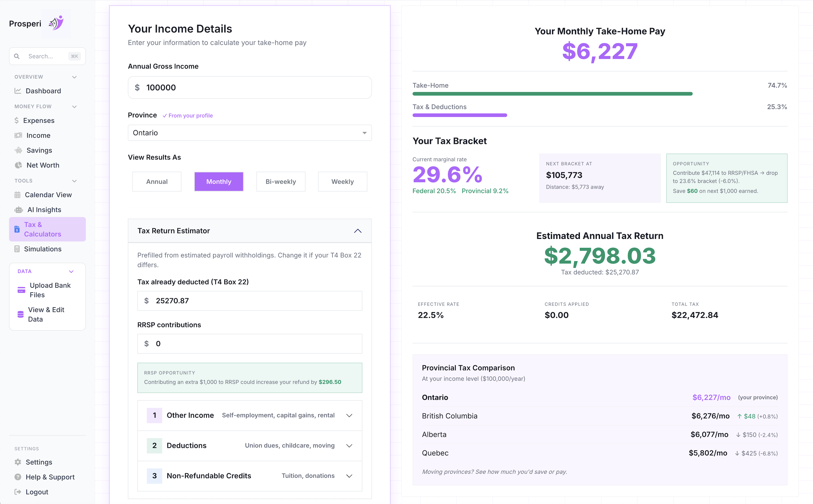Open the Province dropdown showing Ontario
This screenshot has height=504, width=813.
249,133
